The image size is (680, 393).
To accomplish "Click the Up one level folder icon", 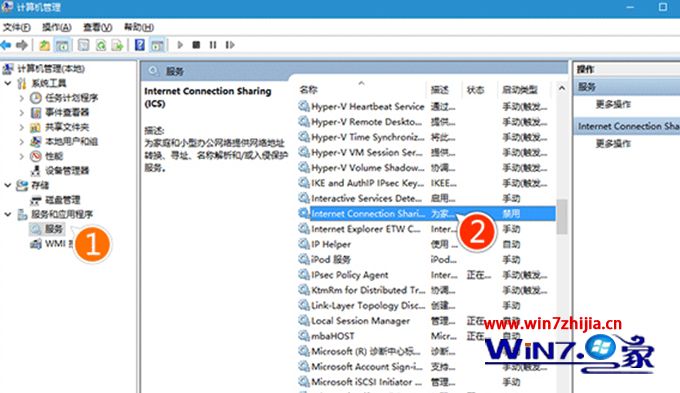I will click(44, 45).
